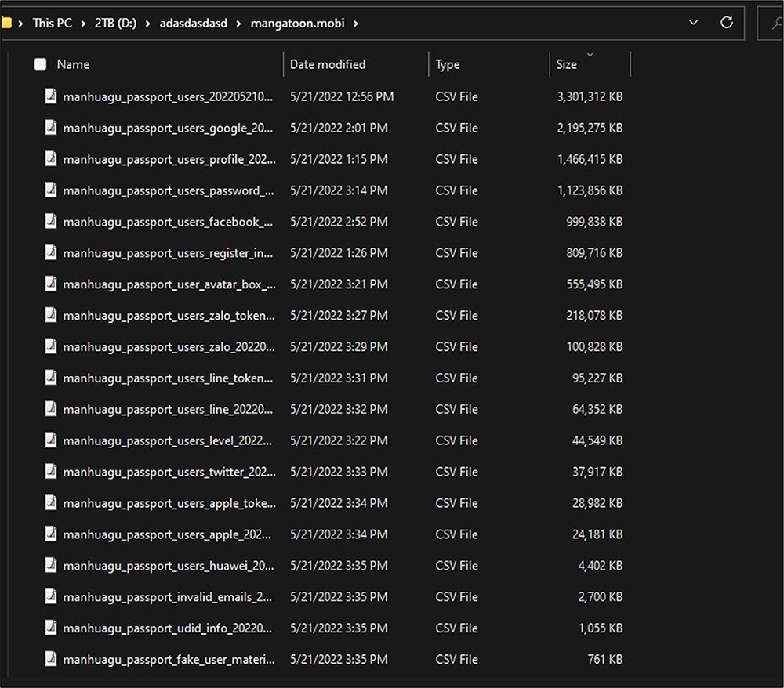Select file manhuagu_passport_users_zalo_token...
784x688 pixels.
pos(169,315)
